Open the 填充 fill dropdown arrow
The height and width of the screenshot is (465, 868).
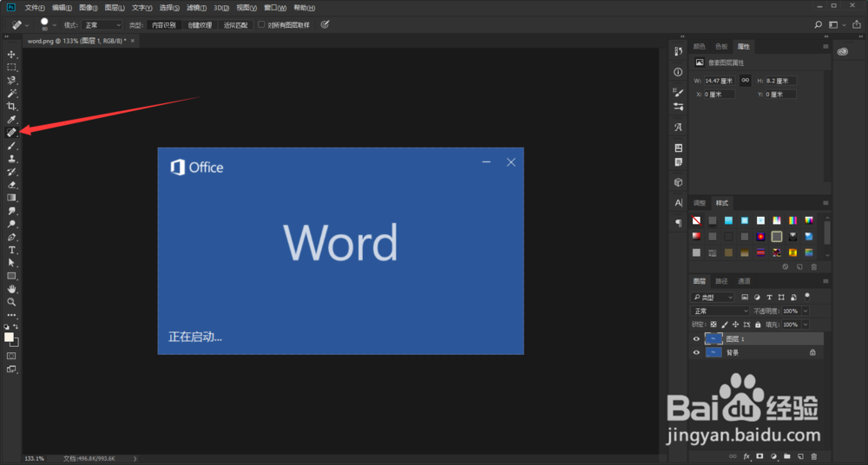point(805,324)
